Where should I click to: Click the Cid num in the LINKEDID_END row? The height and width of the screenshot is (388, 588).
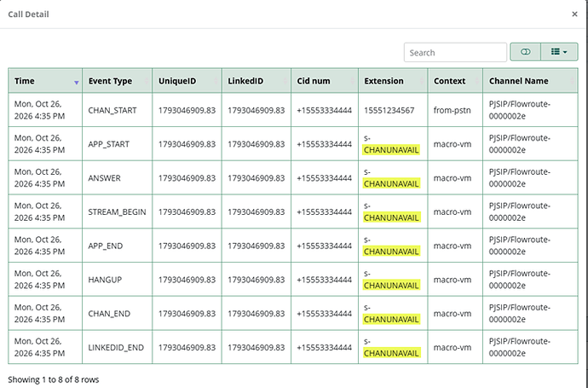click(325, 347)
